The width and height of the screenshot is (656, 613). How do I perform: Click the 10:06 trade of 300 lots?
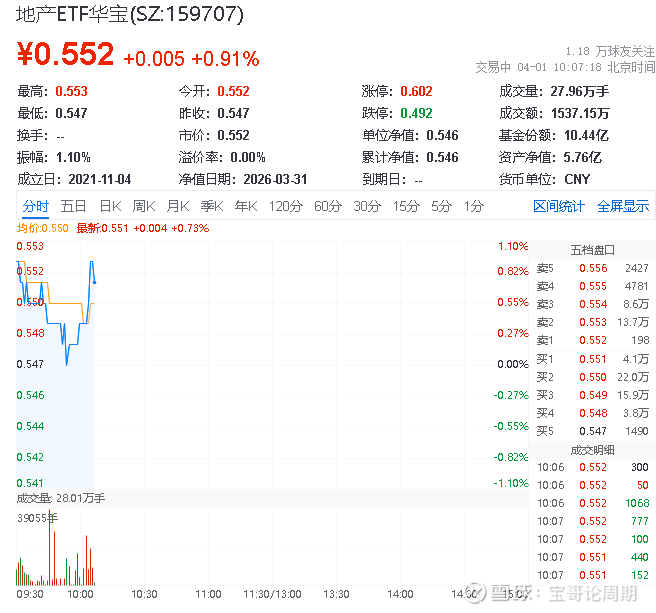click(592, 467)
